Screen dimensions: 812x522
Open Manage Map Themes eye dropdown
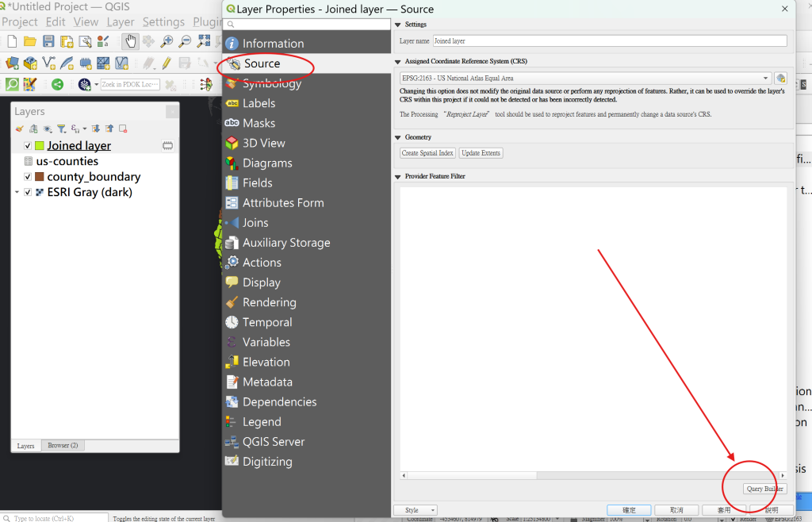coord(48,129)
